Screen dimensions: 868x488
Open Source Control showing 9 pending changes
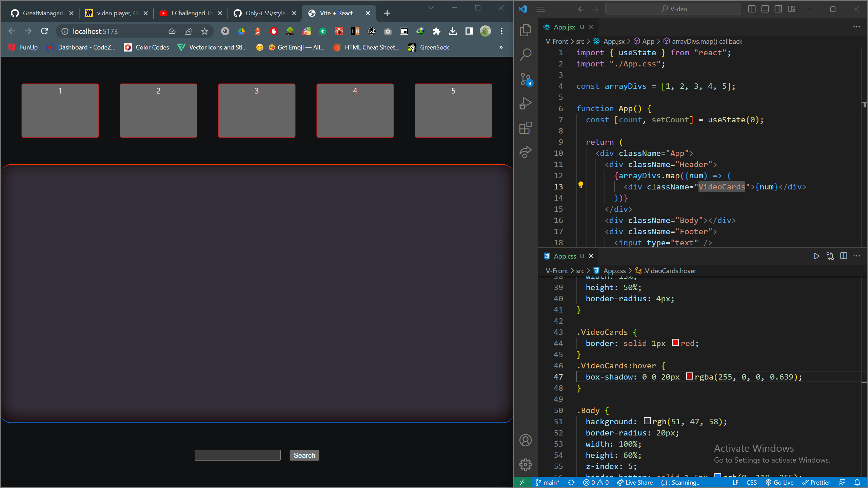[525, 78]
